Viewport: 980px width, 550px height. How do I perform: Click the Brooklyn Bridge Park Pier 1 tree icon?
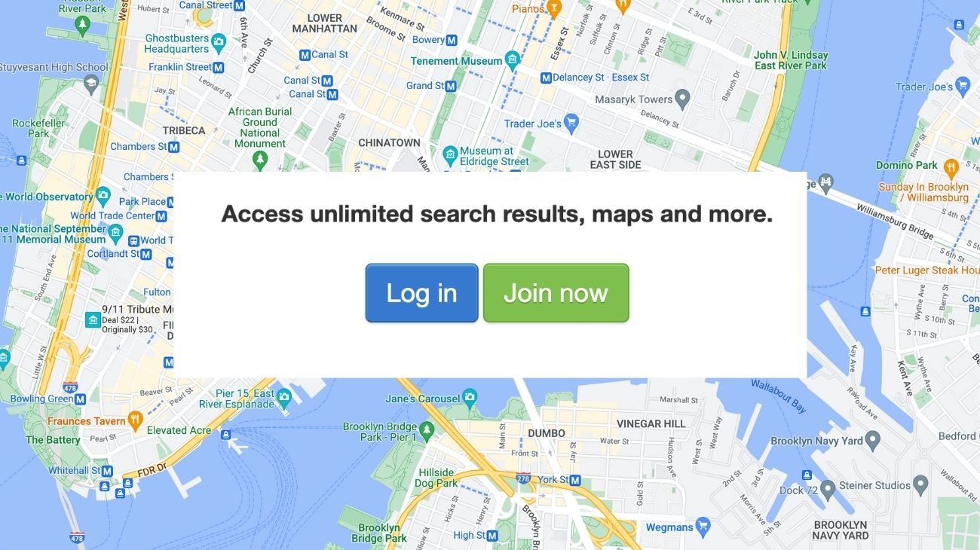pos(427,431)
